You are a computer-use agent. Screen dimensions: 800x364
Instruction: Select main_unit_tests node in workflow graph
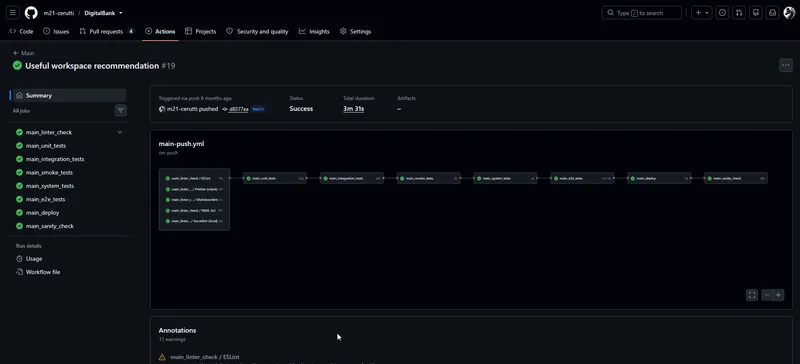click(x=275, y=179)
